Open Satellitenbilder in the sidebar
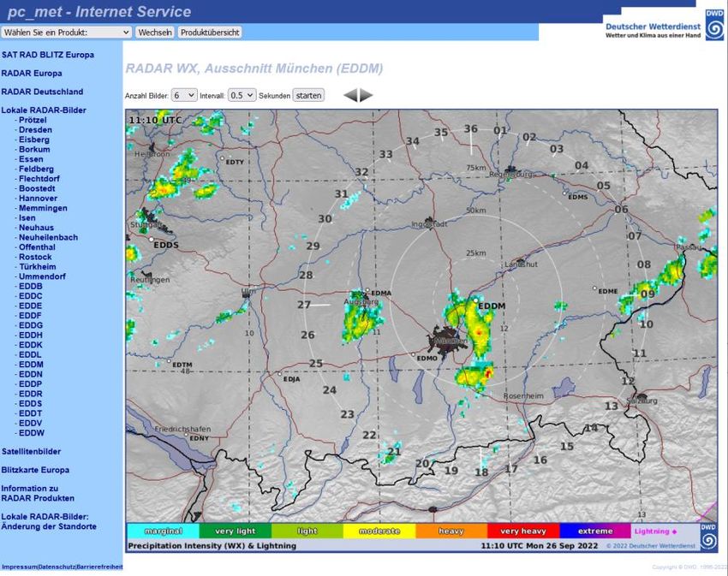 tap(32, 451)
